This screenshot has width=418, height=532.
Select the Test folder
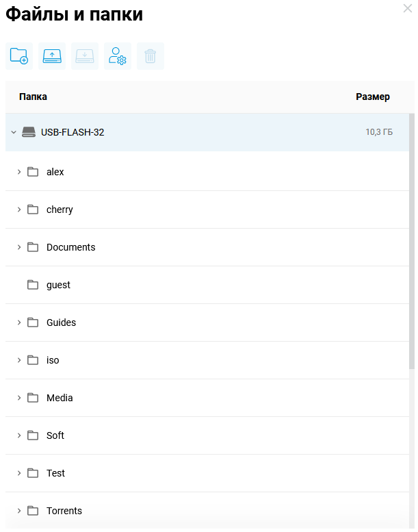click(55, 473)
